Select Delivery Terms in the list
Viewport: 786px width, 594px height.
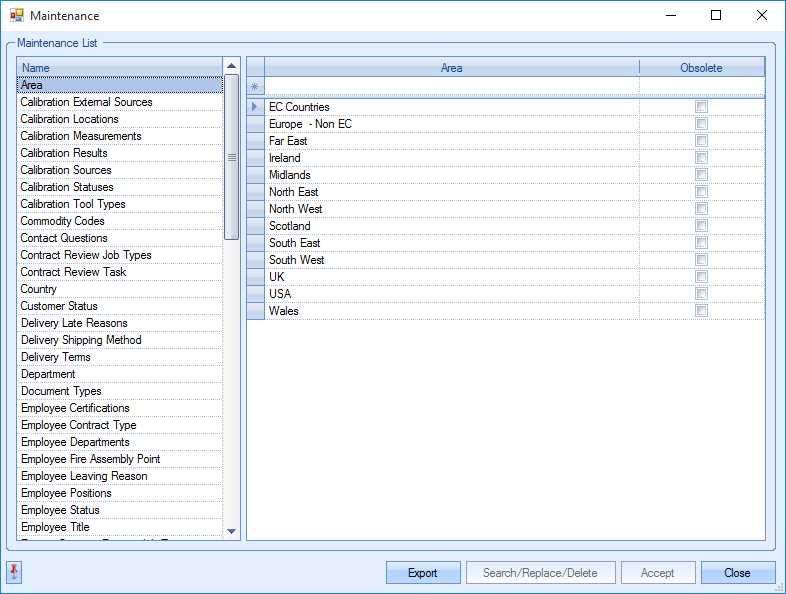56,357
